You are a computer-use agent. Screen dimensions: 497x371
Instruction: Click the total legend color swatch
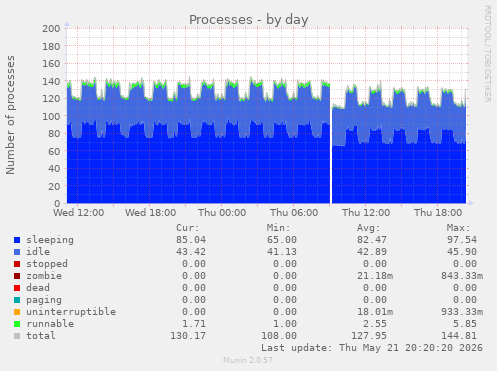[x=17, y=336]
